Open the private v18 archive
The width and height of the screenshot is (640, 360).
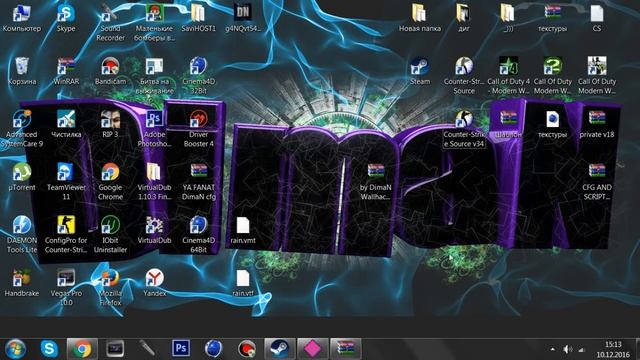click(597, 124)
